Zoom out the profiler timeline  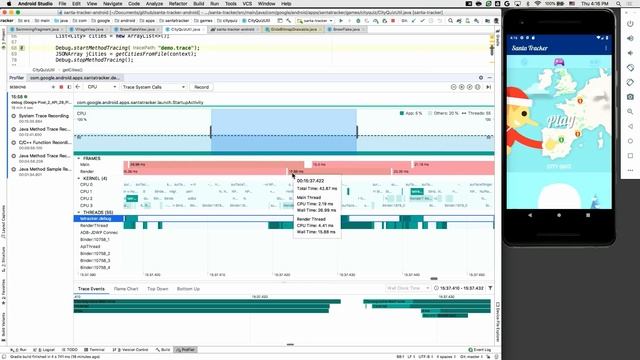tap(453, 87)
